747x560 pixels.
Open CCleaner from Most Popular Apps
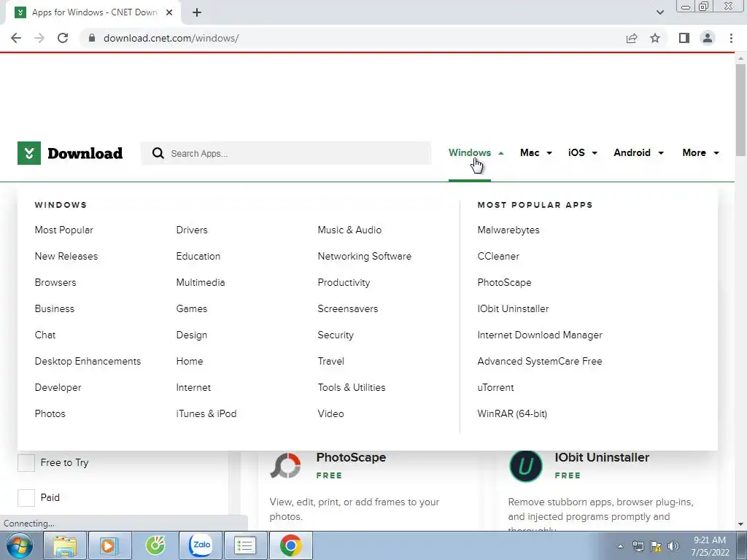[x=498, y=256]
